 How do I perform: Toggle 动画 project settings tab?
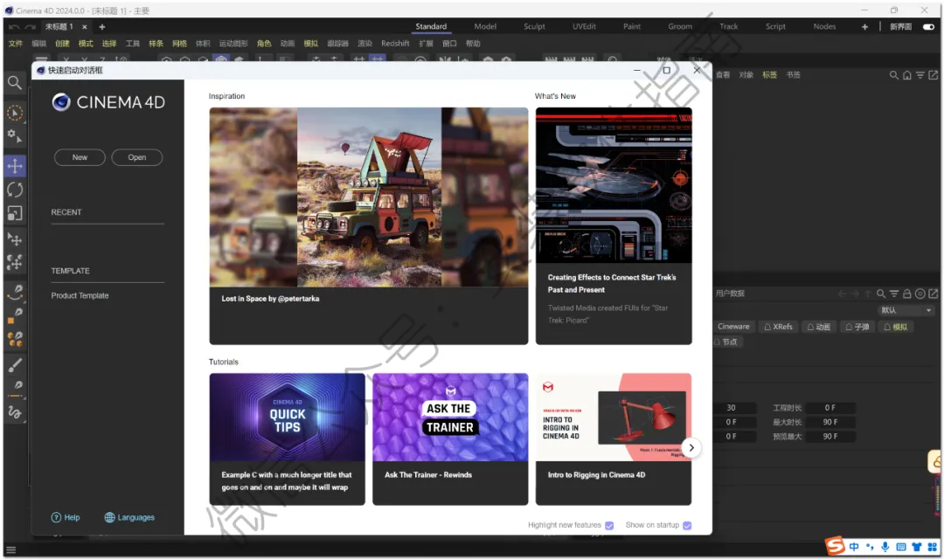819,327
